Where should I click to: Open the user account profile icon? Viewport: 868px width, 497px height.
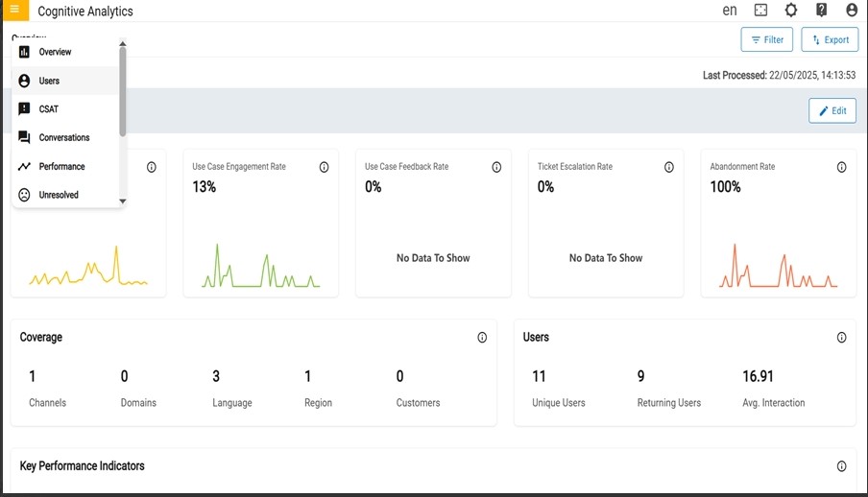pyautogui.click(x=852, y=11)
